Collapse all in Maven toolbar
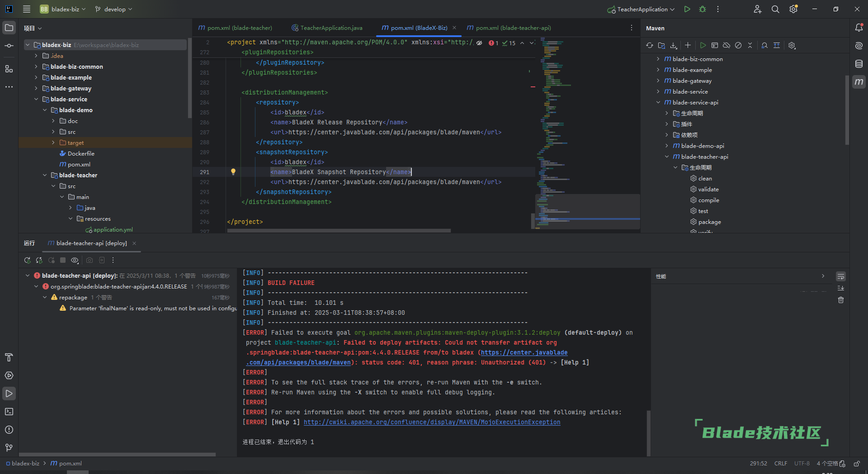The image size is (868, 474). 750,45
